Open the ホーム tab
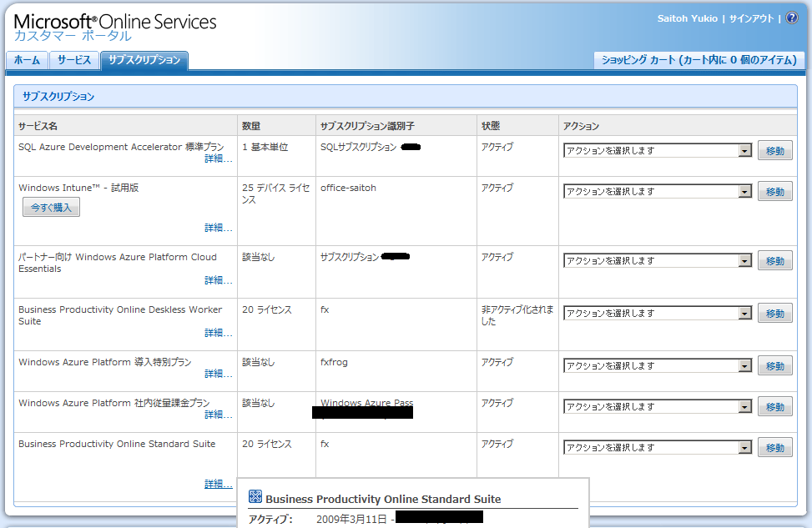 (27, 60)
